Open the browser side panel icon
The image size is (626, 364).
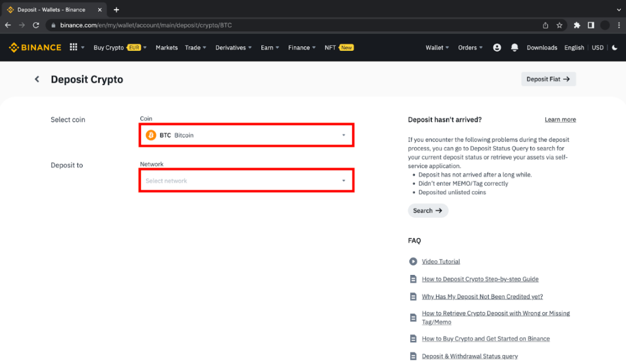[x=591, y=25]
